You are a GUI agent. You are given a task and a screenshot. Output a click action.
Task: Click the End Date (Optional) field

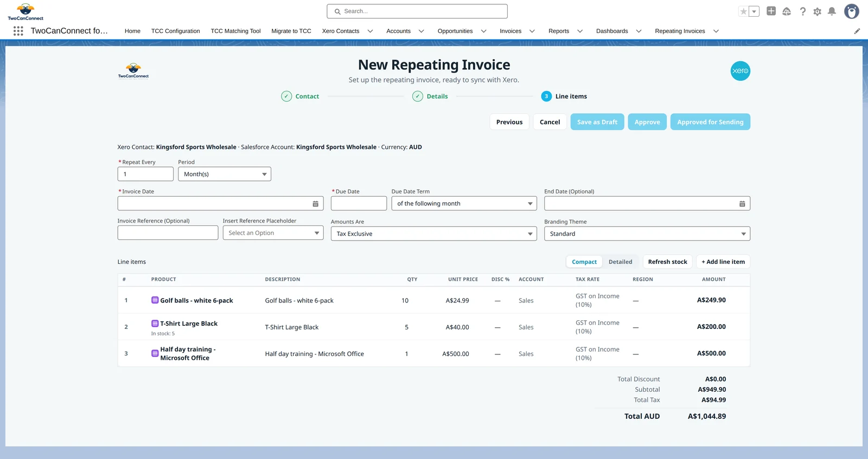point(647,204)
